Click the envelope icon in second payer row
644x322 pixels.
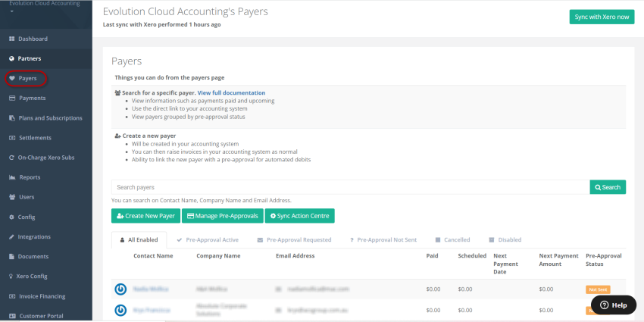(279, 310)
